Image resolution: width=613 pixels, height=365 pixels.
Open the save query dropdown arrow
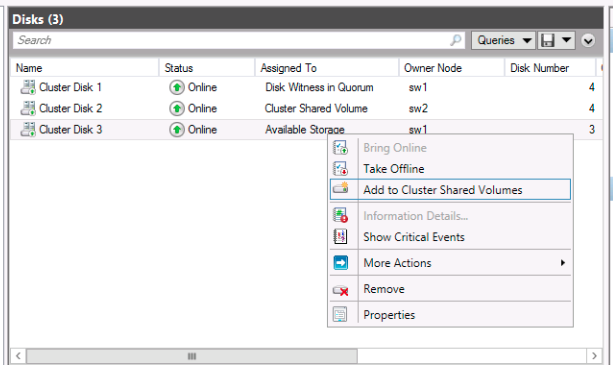566,40
